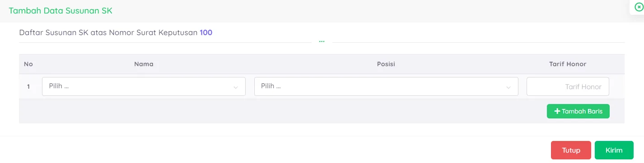This screenshot has height=163, width=644.
Task: Click the Nama column header
Action: [144, 64]
